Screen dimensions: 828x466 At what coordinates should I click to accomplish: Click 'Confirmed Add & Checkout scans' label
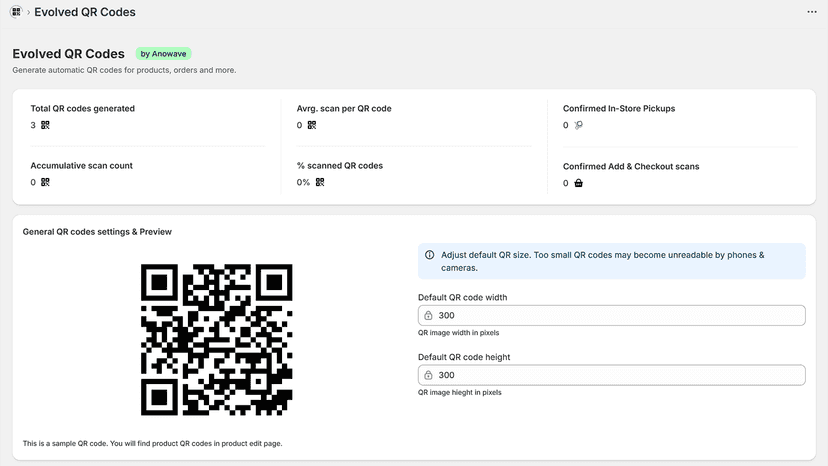[631, 166]
